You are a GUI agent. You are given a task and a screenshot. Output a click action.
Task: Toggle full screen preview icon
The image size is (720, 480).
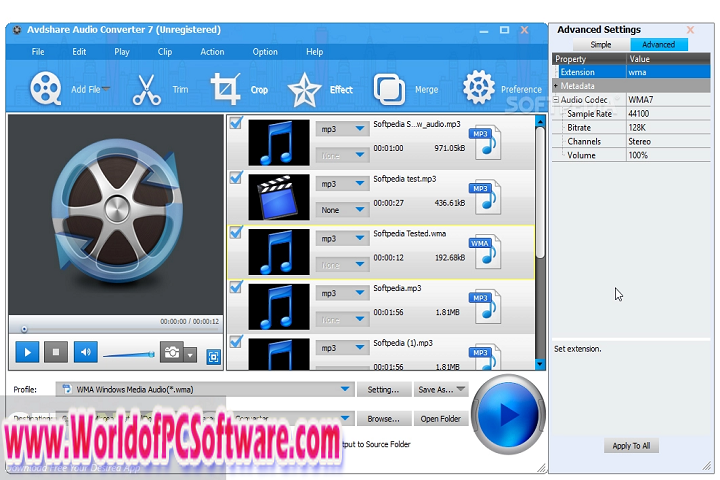click(214, 357)
